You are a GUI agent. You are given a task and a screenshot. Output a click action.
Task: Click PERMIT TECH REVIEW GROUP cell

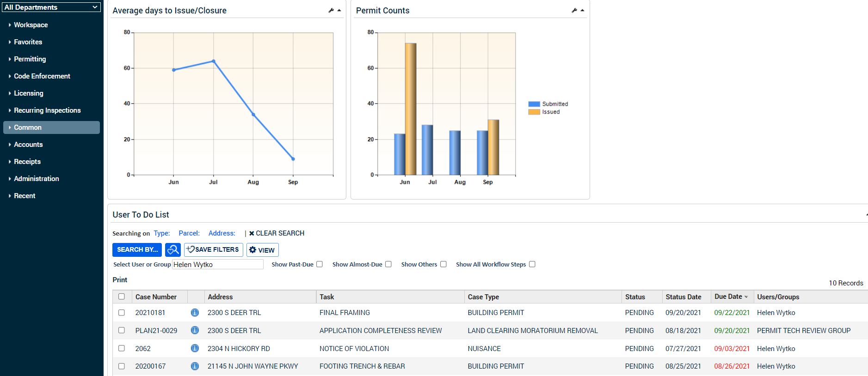[x=804, y=331]
